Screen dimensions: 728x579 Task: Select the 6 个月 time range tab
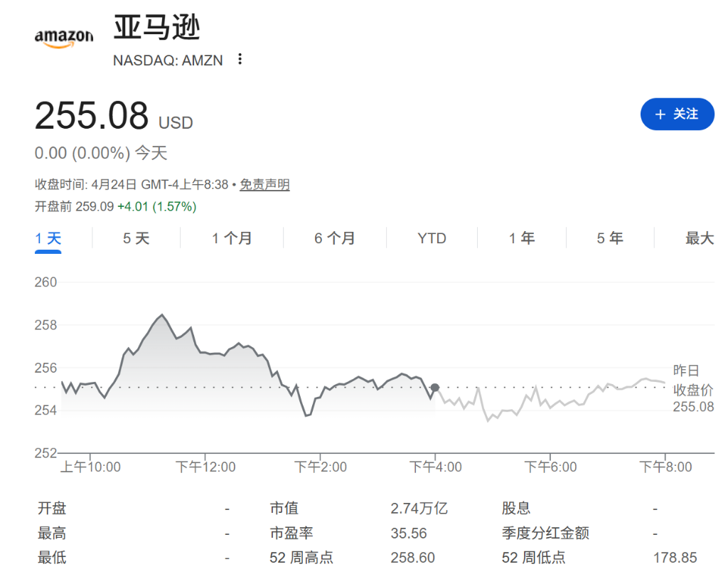(x=334, y=238)
